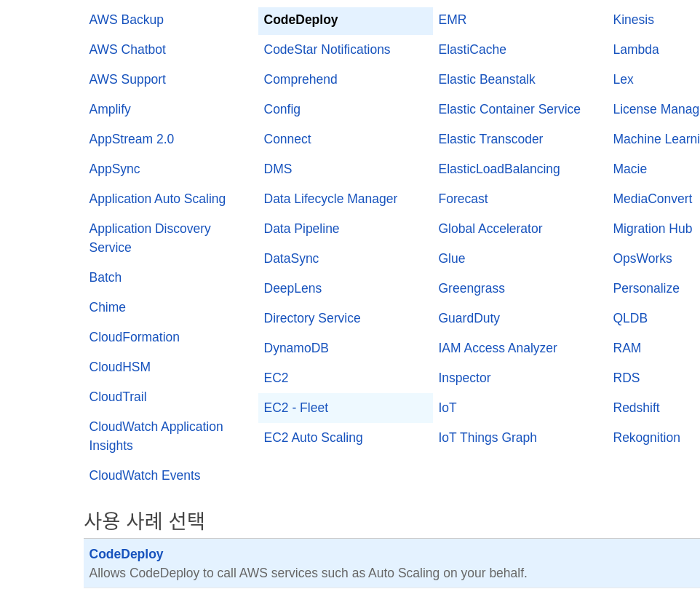Select the Inspector service

coord(464,378)
